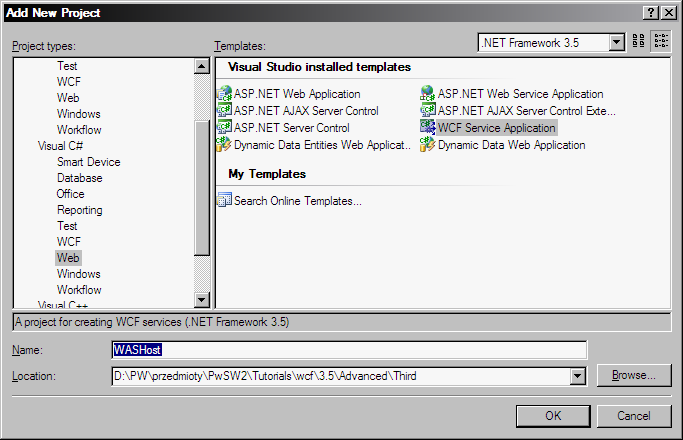Select Visual C# in project types
Viewport: 683px width, 440px height.
tap(61, 146)
